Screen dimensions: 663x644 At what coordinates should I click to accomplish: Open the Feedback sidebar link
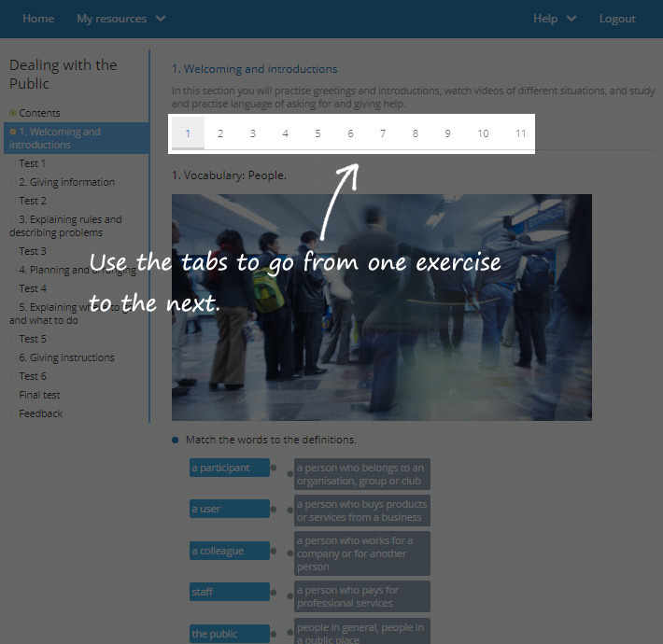(41, 413)
